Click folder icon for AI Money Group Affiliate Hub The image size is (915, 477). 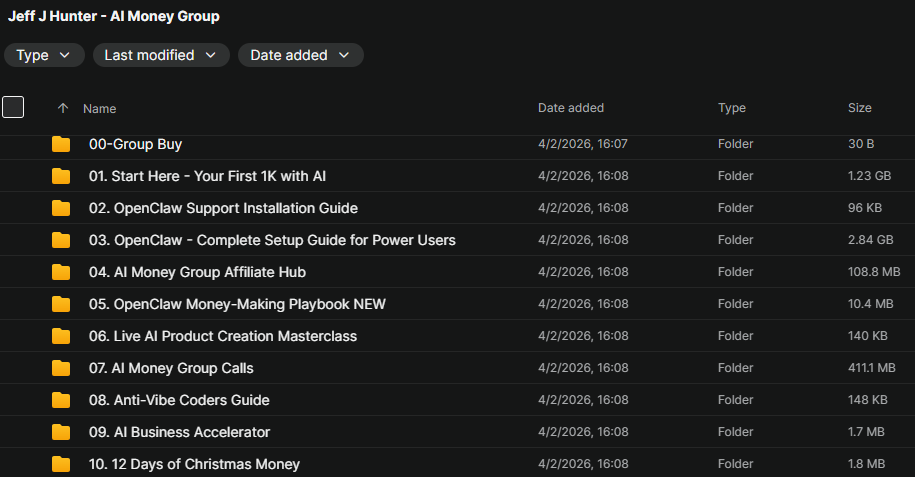tap(61, 272)
